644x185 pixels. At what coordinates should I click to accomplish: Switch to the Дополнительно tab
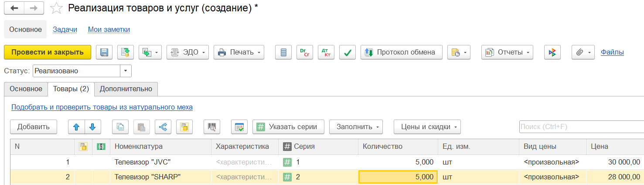(x=126, y=89)
